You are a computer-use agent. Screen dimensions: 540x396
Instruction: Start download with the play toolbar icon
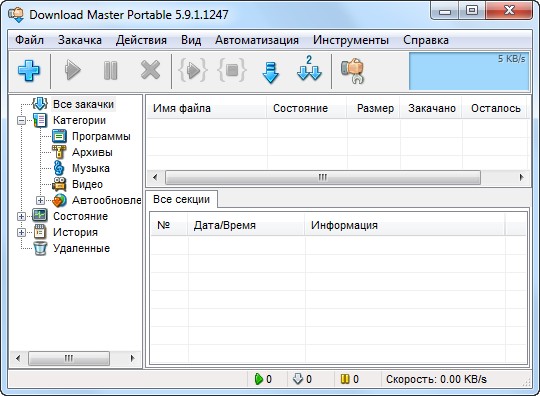73,70
